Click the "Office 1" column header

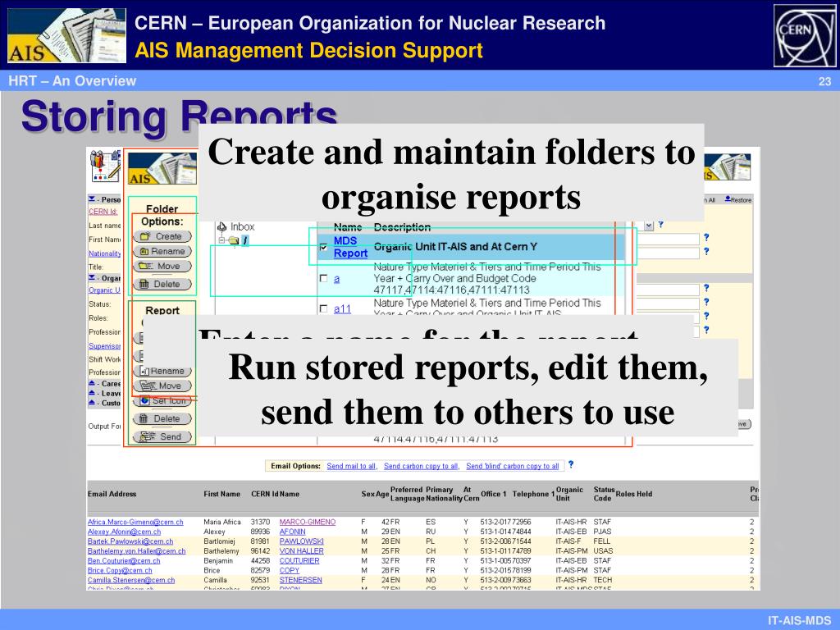tap(493, 494)
